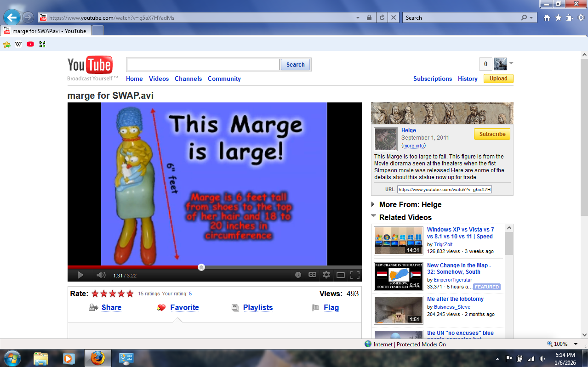Screen dimensions: 588x367
Task: Open Me after the lobotomy video title
Action: pyautogui.click(x=455, y=299)
